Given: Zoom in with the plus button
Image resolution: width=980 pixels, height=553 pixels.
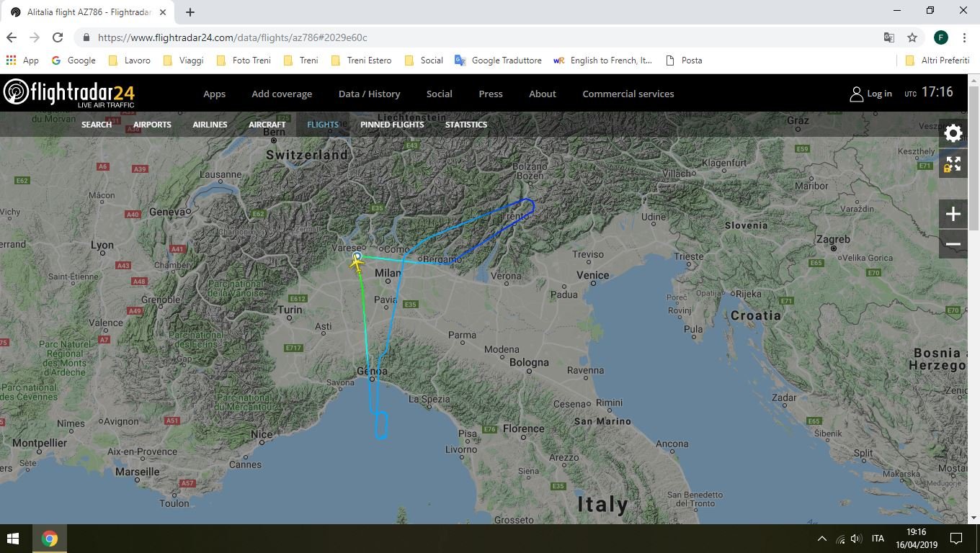Looking at the screenshot, I should (x=953, y=214).
